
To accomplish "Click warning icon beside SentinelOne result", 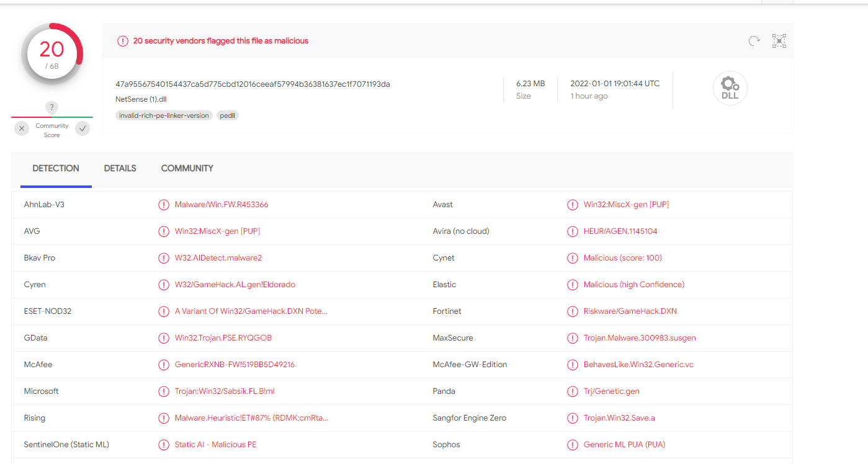I will (x=164, y=445).
